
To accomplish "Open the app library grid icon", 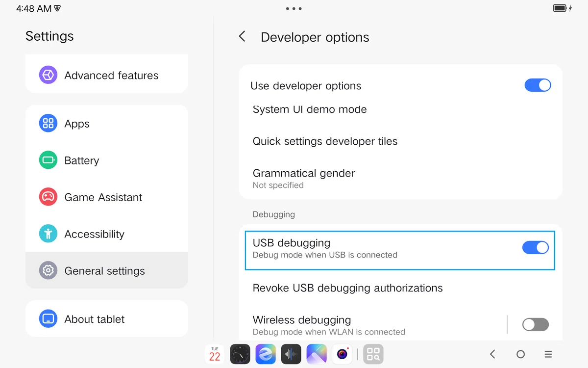I will 373,354.
